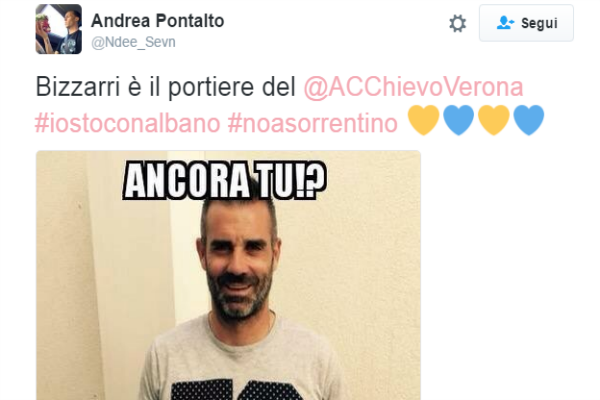Click the tweet text 'Bizzarri è il portiere del'
Image resolution: width=600 pixels, height=400 pixels.
166,87
